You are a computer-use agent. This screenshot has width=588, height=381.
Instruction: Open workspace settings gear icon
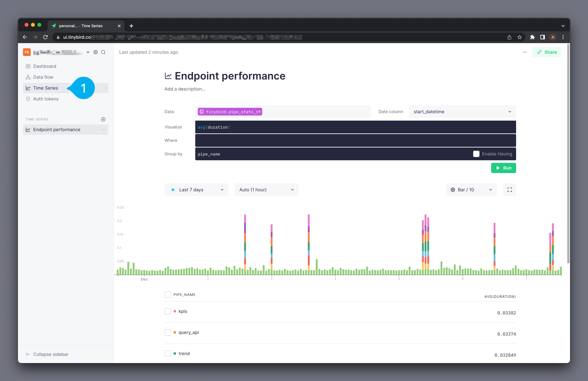coord(96,52)
